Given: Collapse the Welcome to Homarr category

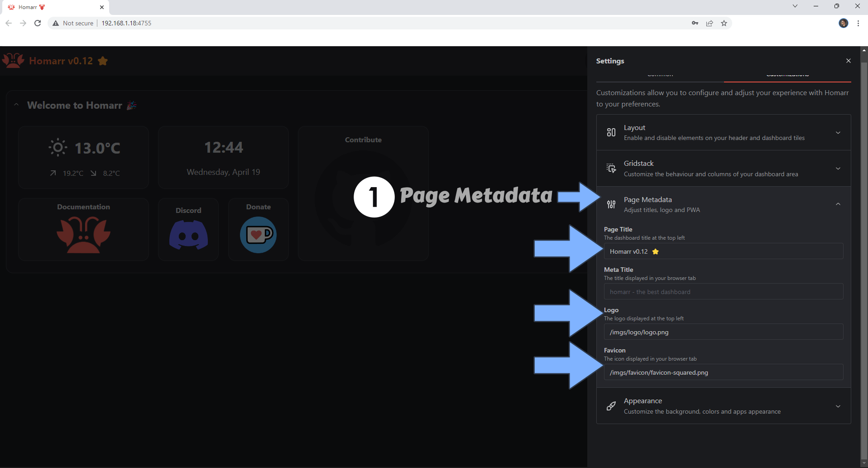Looking at the screenshot, I should tap(16, 105).
